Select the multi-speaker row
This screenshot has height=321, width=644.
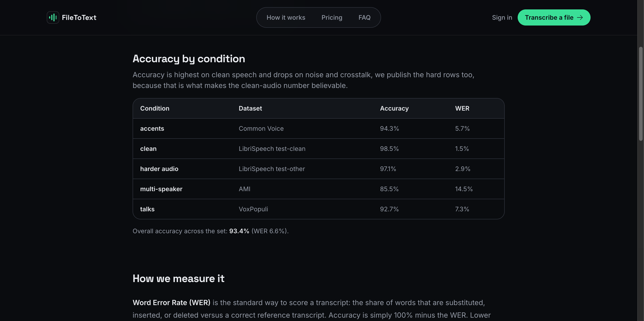coord(318,189)
